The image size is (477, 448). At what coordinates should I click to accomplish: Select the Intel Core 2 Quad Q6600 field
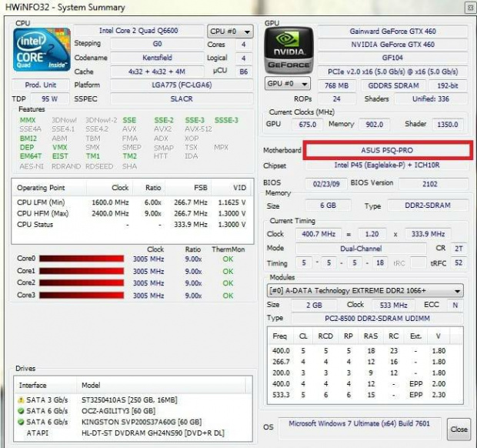coord(138,31)
